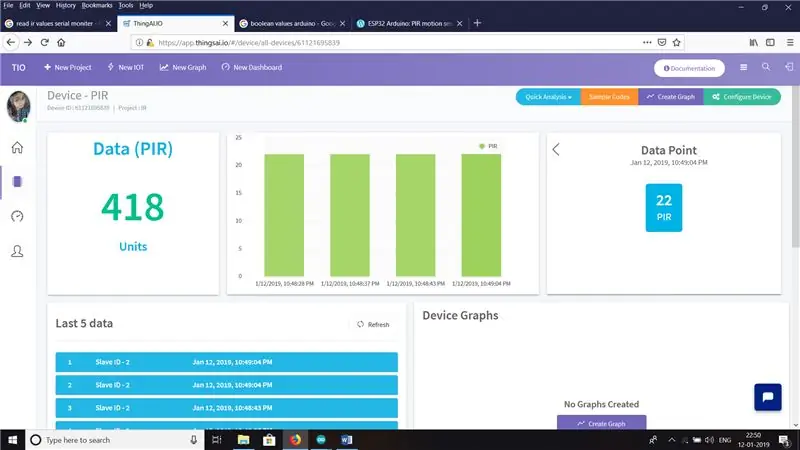Click the user profile avatar

[x=18, y=107]
